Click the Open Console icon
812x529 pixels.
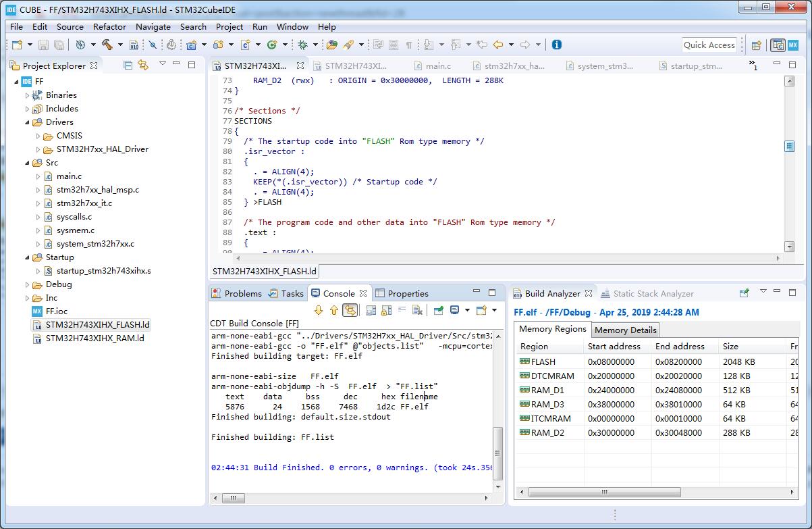pyautogui.click(x=481, y=310)
